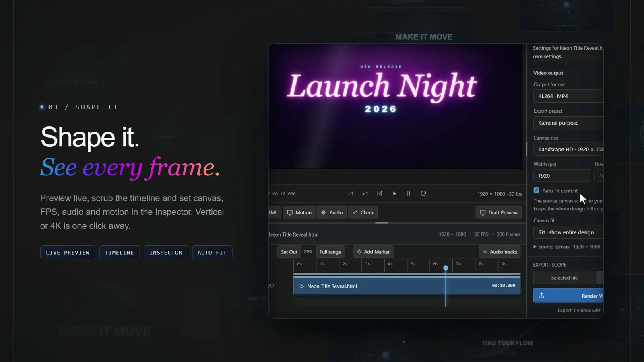This screenshot has width=644, height=362.
Task: Open the Motion tab
Action: (299, 212)
